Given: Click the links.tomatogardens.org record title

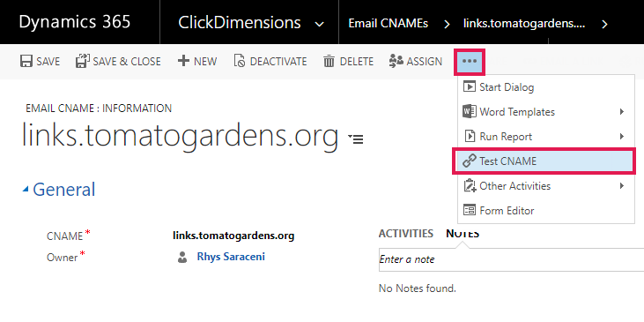Looking at the screenshot, I should (180, 136).
